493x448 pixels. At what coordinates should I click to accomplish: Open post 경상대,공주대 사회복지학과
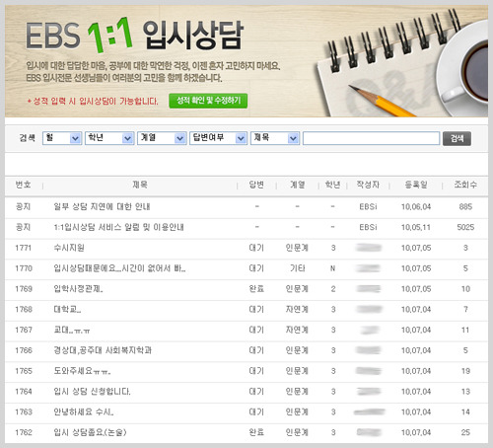pos(103,350)
